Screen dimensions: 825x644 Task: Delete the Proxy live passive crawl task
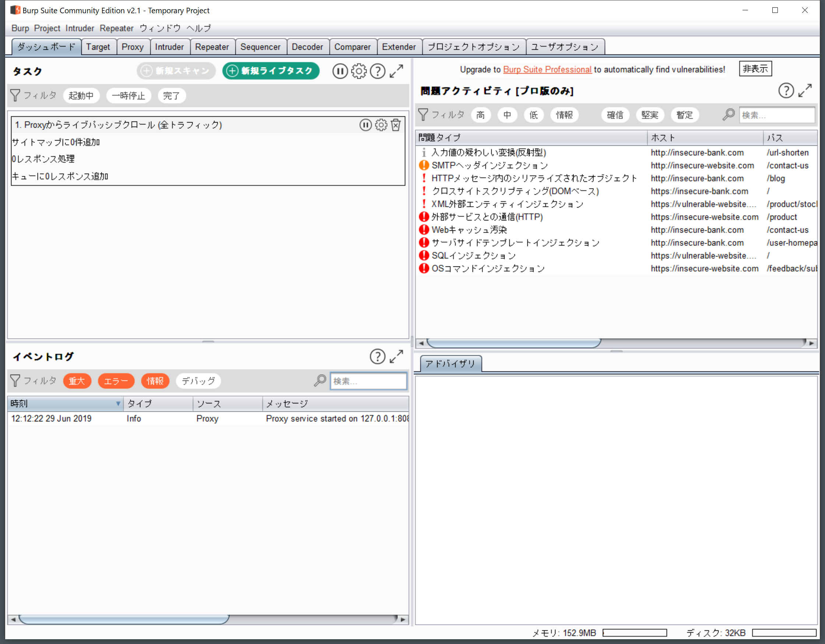tap(396, 125)
